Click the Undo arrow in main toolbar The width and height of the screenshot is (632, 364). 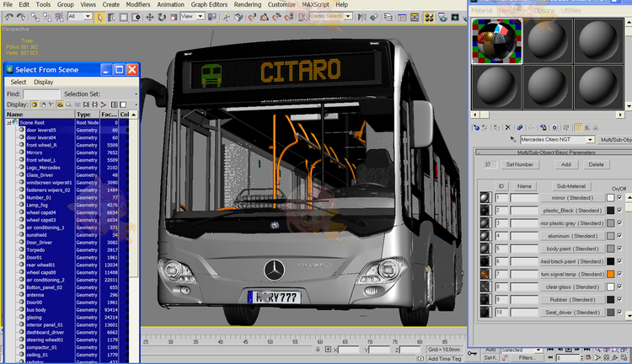(x=9, y=17)
